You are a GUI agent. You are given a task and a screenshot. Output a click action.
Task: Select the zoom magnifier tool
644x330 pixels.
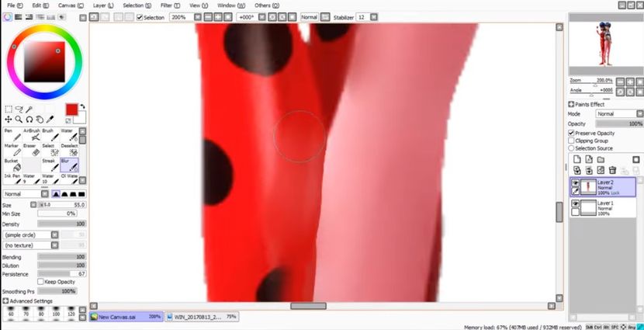19,120
